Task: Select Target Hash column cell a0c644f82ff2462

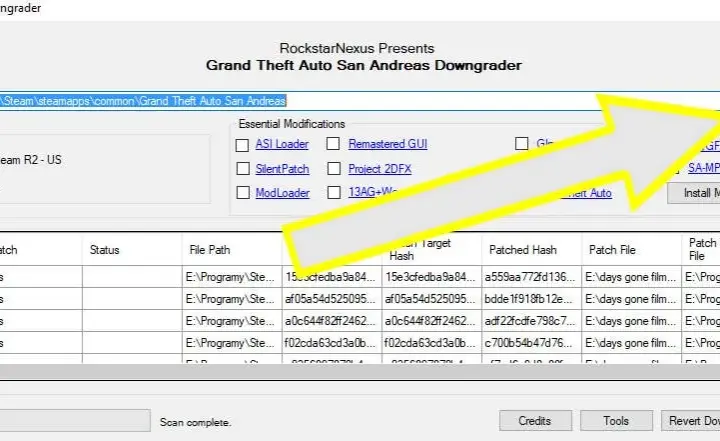Action: point(432,321)
